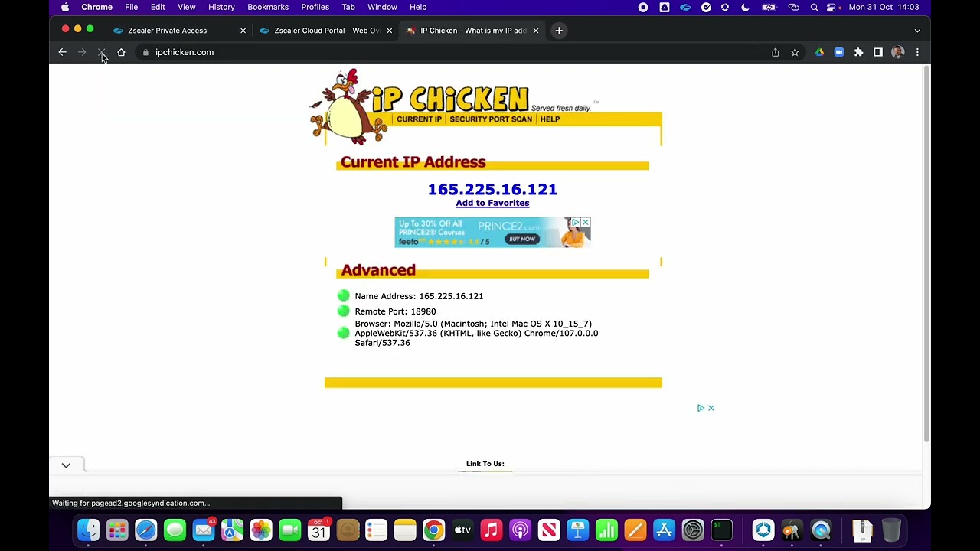Click the IP address 165.225.16.121
Viewport: 980px width, 551px height.
click(492, 189)
